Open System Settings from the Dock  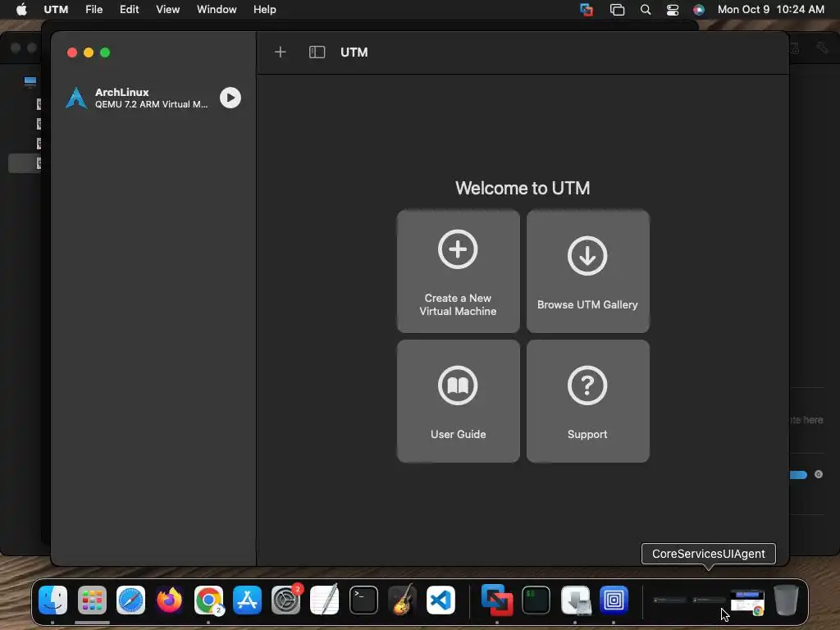286,600
